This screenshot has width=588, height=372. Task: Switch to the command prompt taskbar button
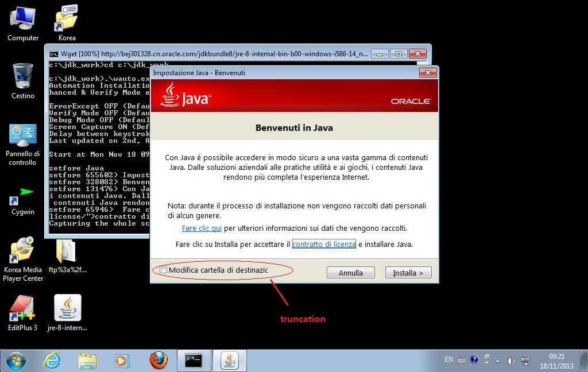coord(194,361)
